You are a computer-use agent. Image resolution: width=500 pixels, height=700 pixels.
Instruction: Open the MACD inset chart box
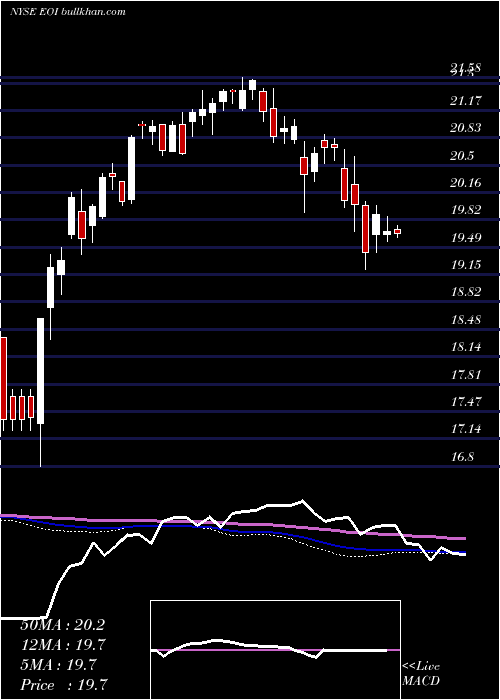[275, 650]
